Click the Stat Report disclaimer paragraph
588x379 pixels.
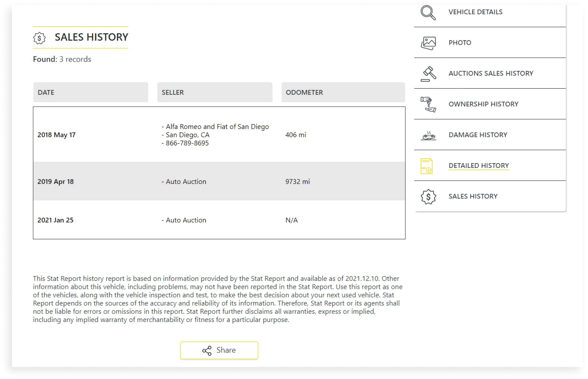click(218, 299)
